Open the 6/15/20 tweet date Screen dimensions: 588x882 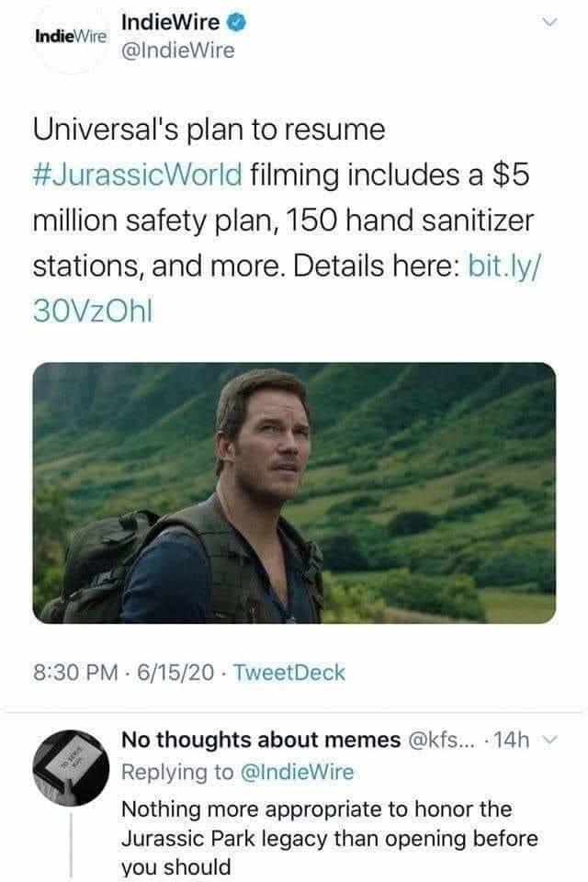pos(175,673)
